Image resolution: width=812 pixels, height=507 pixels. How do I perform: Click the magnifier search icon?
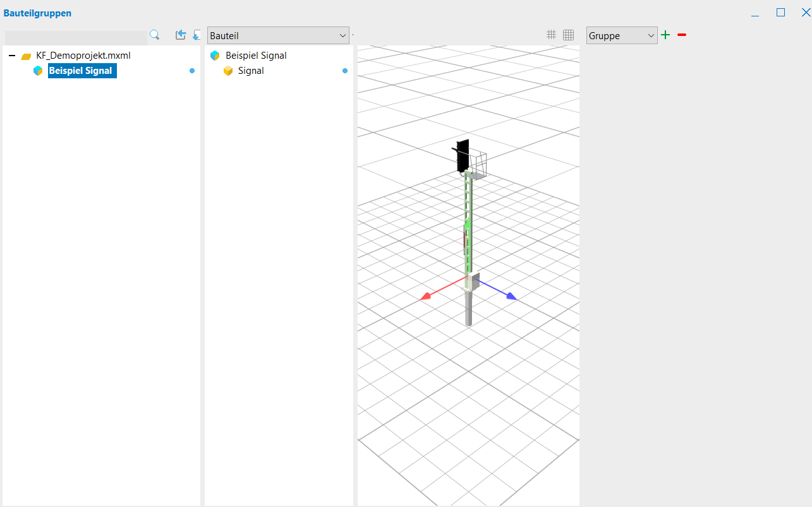(154, 35)
